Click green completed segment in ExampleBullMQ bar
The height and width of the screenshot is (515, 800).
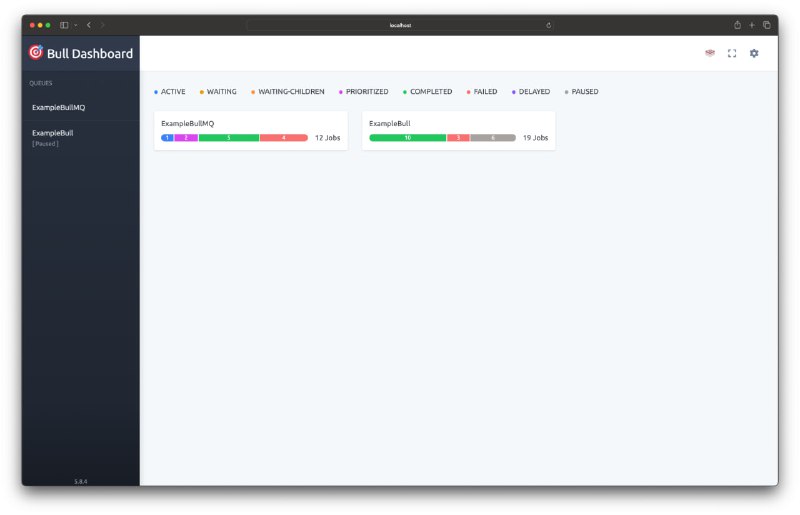[x=229, y=138]
